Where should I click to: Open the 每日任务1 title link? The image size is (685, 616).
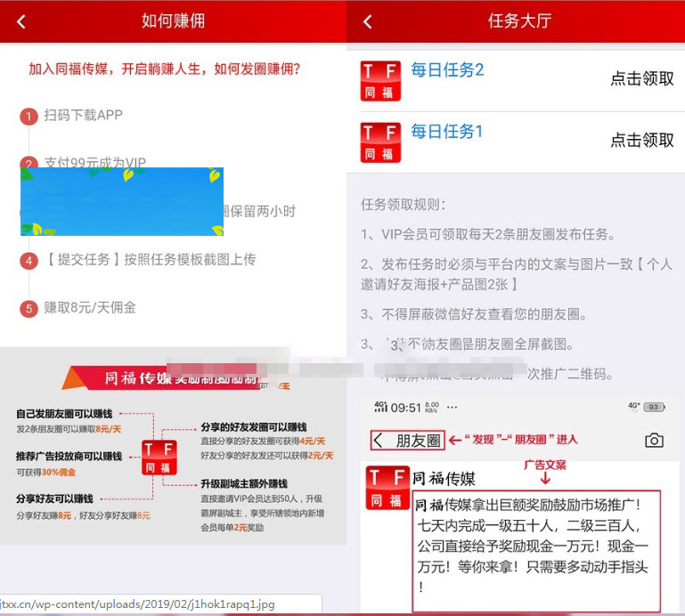446,132
